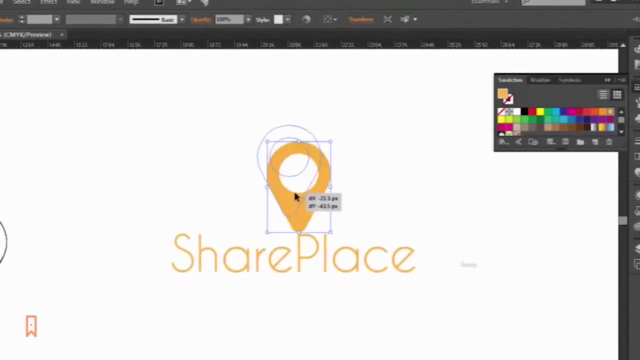640x360 pixels.
Task: Click the Align To grid icon
Action: 327,19
